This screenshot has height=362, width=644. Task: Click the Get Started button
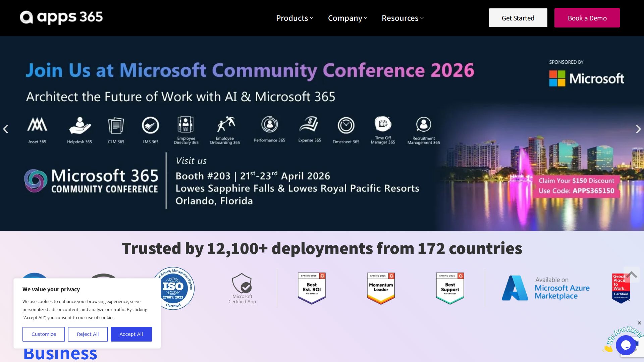pyautogui.click(x=518, y=18)
